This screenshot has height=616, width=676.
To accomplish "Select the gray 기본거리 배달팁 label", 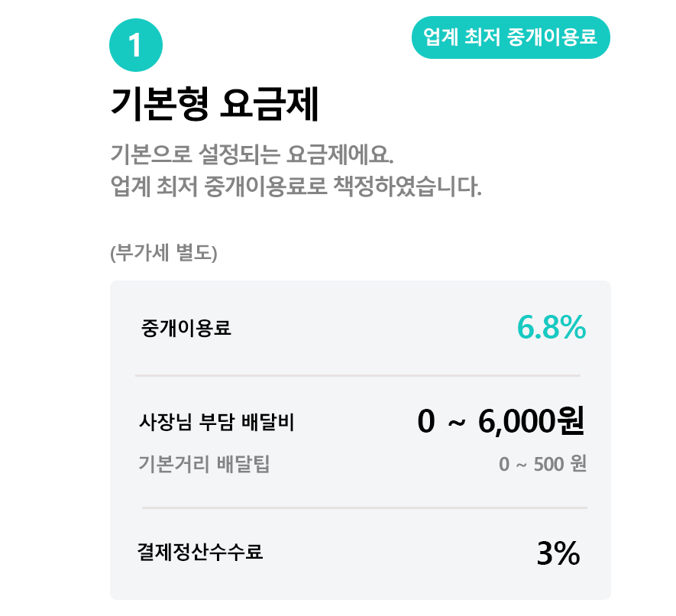I will (x=204, y=463).
